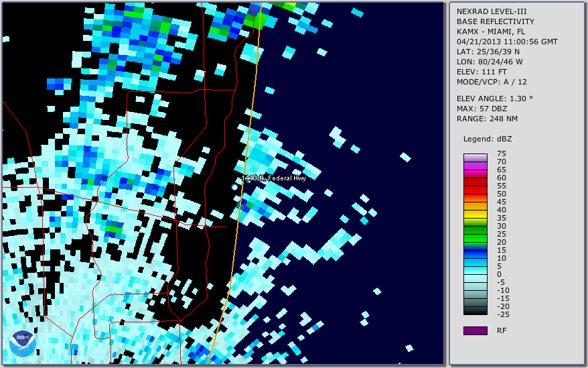The image size is (588, 368).
Task: Click the 04/21/2013 11:00:56 GMT timestamp
Action: [x=507, y=42]
